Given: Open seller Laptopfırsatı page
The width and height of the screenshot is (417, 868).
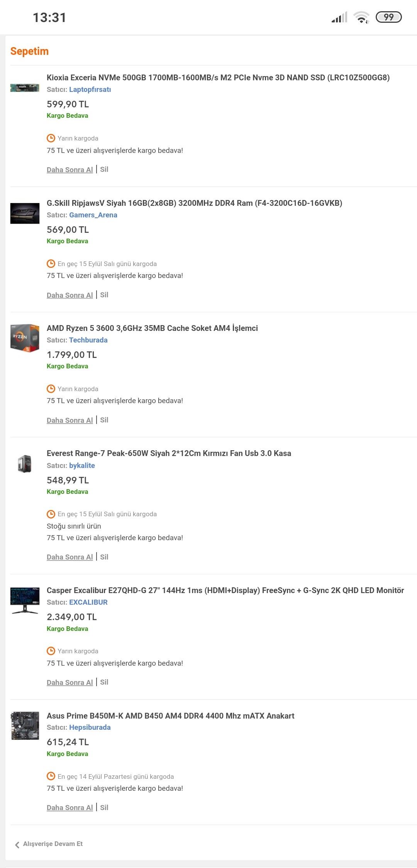Looking at the screenshot, I should [x=90, y=89].
